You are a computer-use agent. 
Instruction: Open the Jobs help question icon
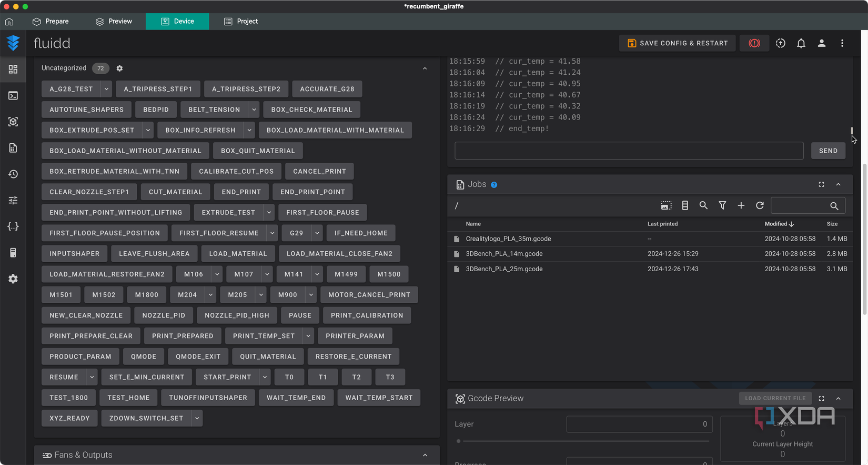[x=494, y=185]
